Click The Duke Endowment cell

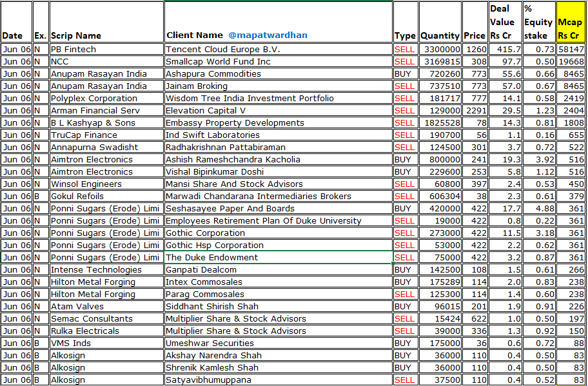click(x=279, y=258)
